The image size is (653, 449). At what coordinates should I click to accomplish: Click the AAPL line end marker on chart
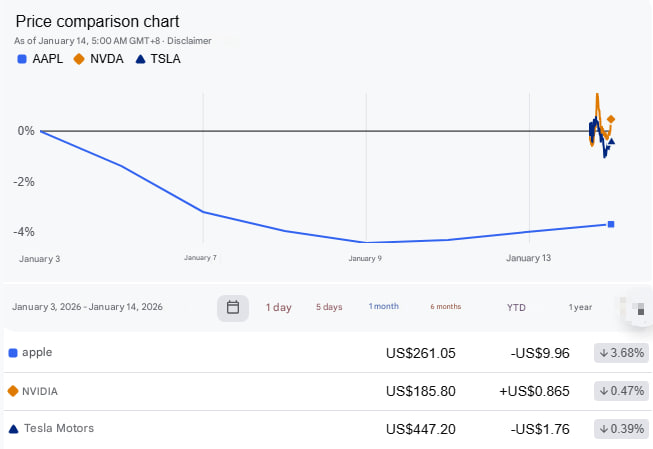tap(611, 224)
